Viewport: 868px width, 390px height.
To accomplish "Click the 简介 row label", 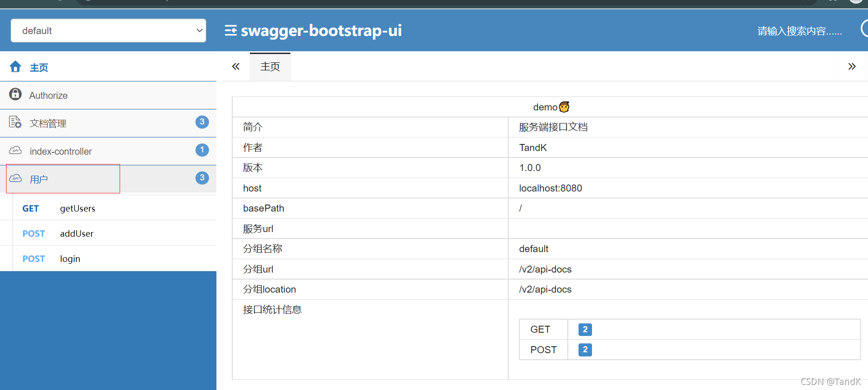I will click(x=253, y=127).
